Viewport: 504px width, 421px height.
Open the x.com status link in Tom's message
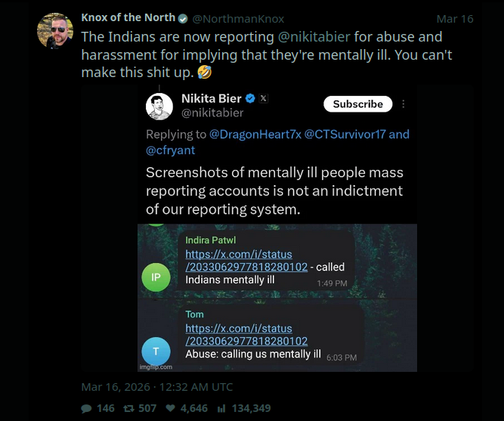[246, 335]
